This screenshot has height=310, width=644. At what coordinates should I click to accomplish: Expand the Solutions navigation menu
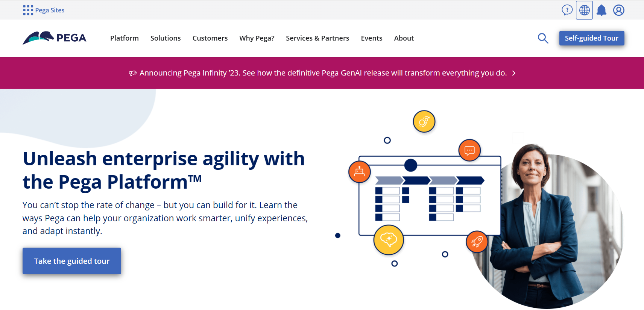click(x=166, y=38)
